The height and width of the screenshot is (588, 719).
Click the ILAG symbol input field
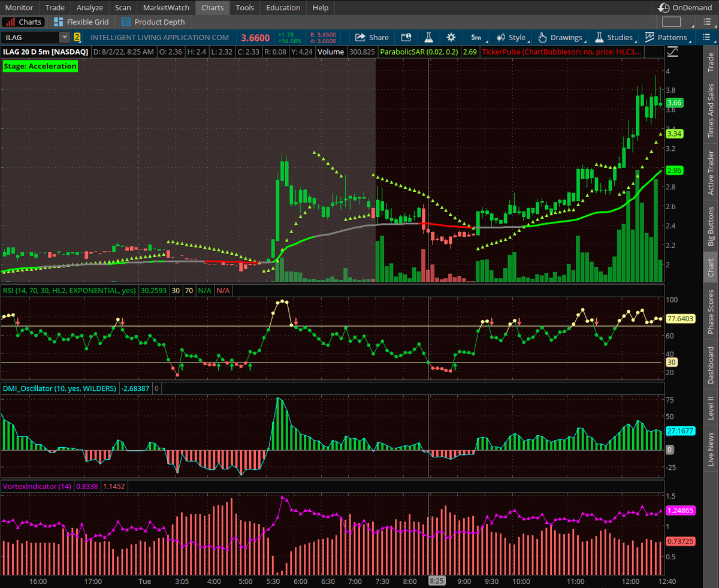coord(30,37)
